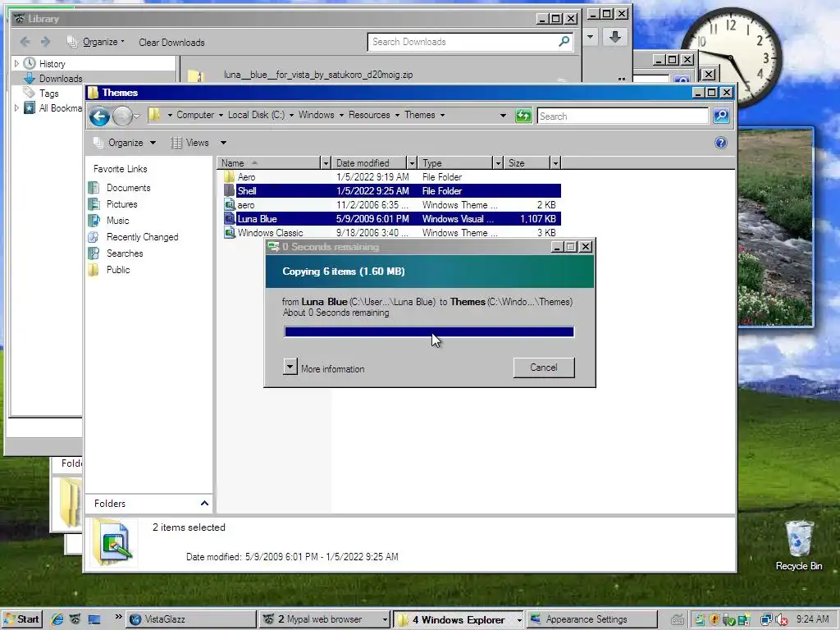Click the forward arrow in Library window

point(46,42)
